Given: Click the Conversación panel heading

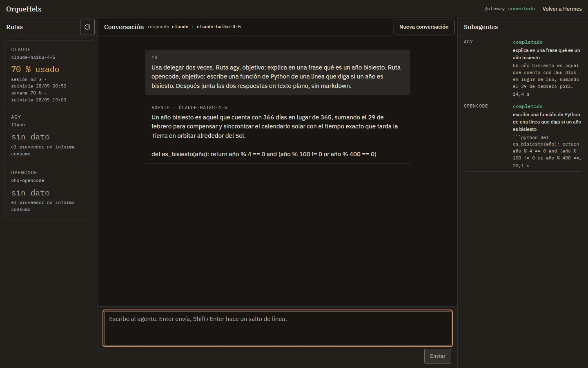Looking at the screenshot, I should click(x=124, y=27).
